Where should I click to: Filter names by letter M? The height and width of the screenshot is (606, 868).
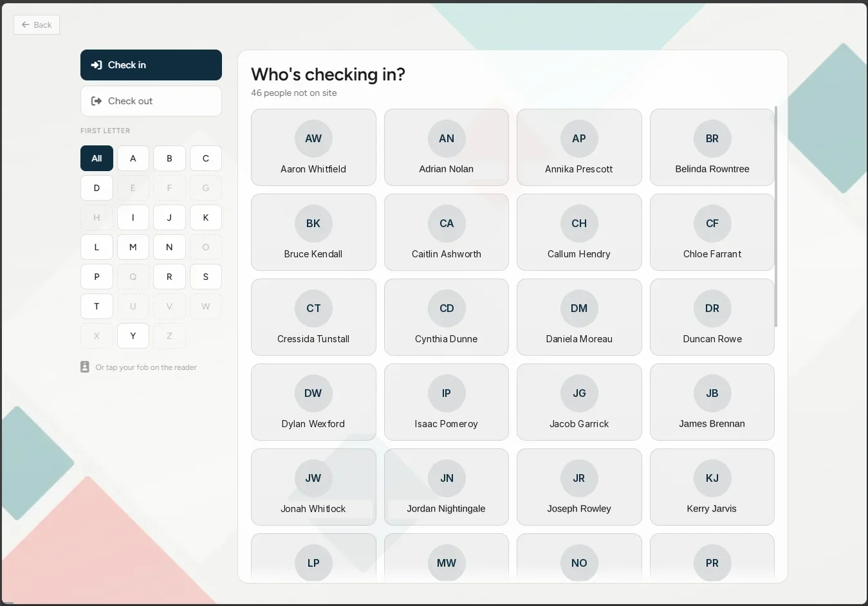(x=133, y=247)
